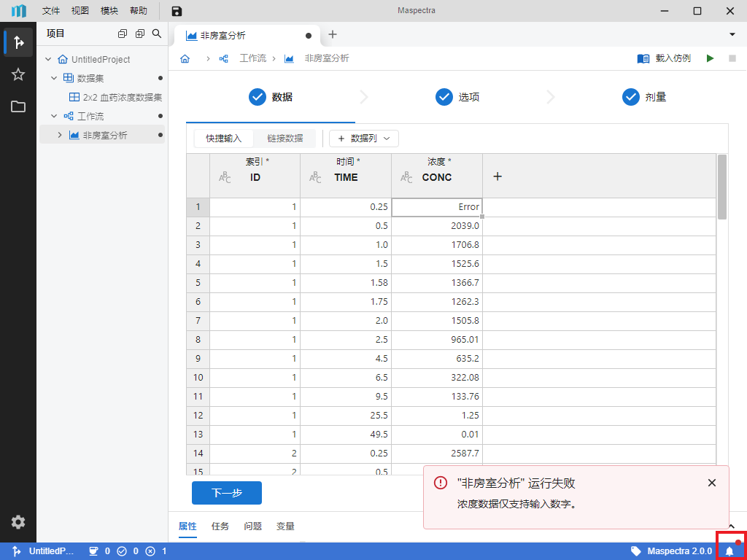This screenshot has width=747, height=560.
Task: Click the version tag icon in the status bar
Action: (x=635, y=551)
